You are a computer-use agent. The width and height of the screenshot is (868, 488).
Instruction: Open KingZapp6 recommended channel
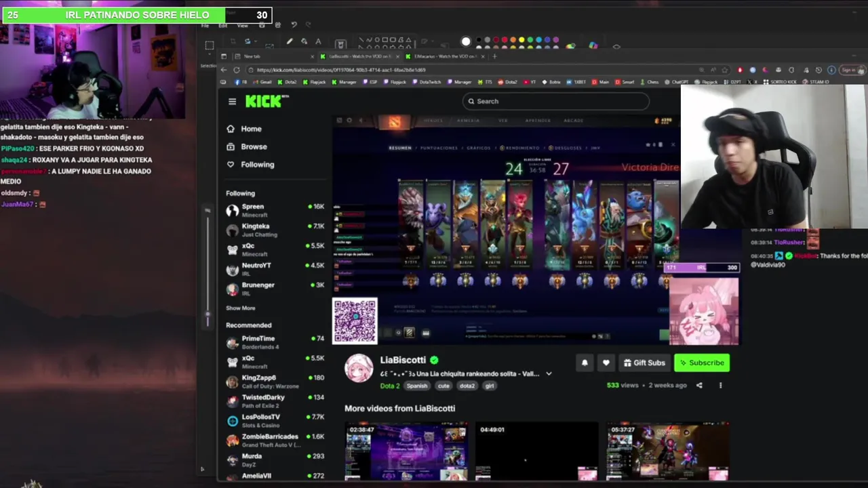(275, 382)
